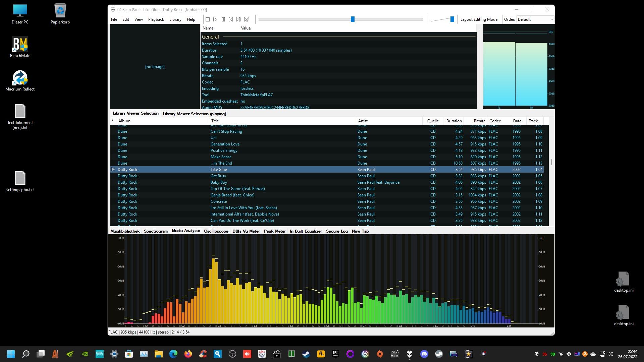Open Epic Games launcher in taskbar
This screenshot has width=644, height=362.
[336, 354]
